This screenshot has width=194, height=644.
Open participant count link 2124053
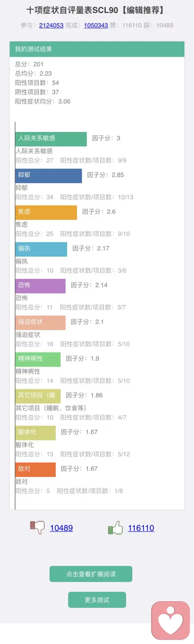coord(51,25)
